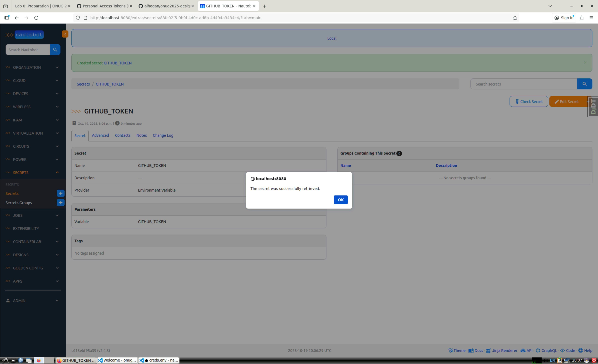Click the secrets search magnifier button
This screenshot has width=598, height=364.
click(x=584, y=84)
